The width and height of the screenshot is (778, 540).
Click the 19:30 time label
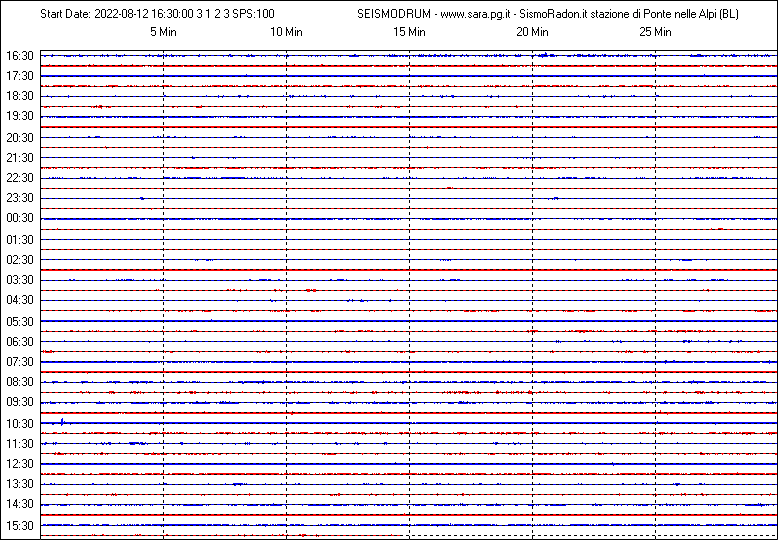20,116
